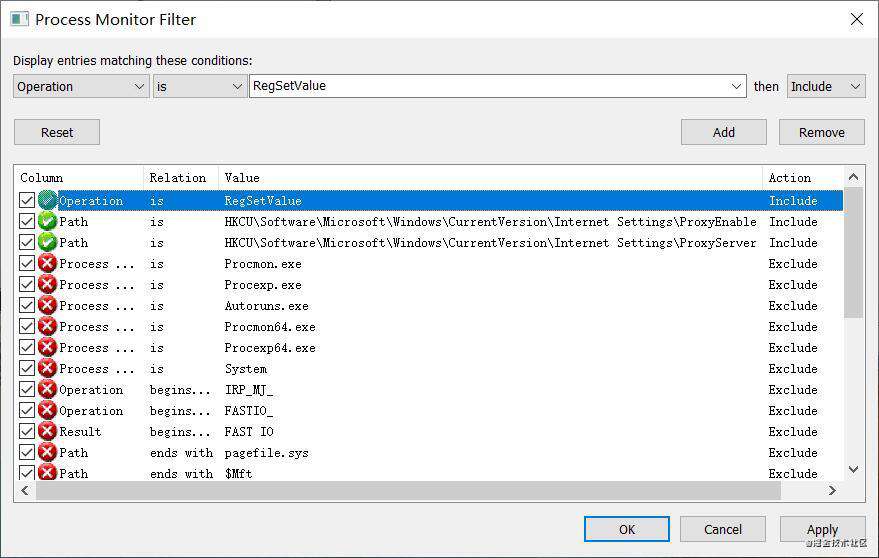This screenshot has width=879, height=558.
Task: Click the Remove button
Action: coord(821,132)
